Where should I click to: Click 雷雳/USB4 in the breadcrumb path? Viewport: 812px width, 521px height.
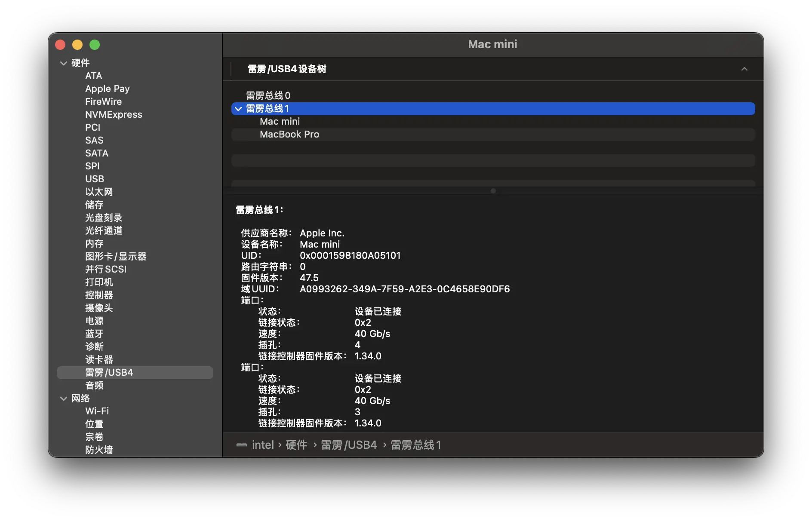click(348, 445)
